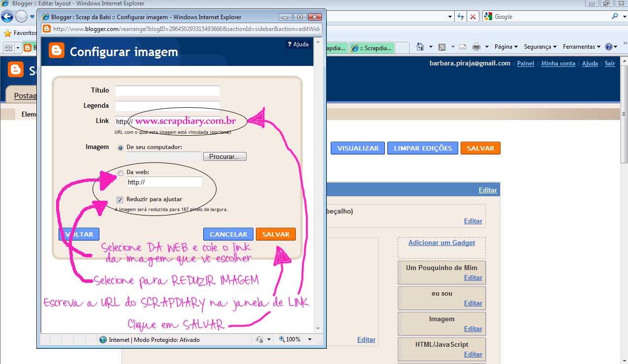The width and height of the screenshot is (628, 364).
Task: Click the Home icon in the command bar
Action: [x=420, y=47]
